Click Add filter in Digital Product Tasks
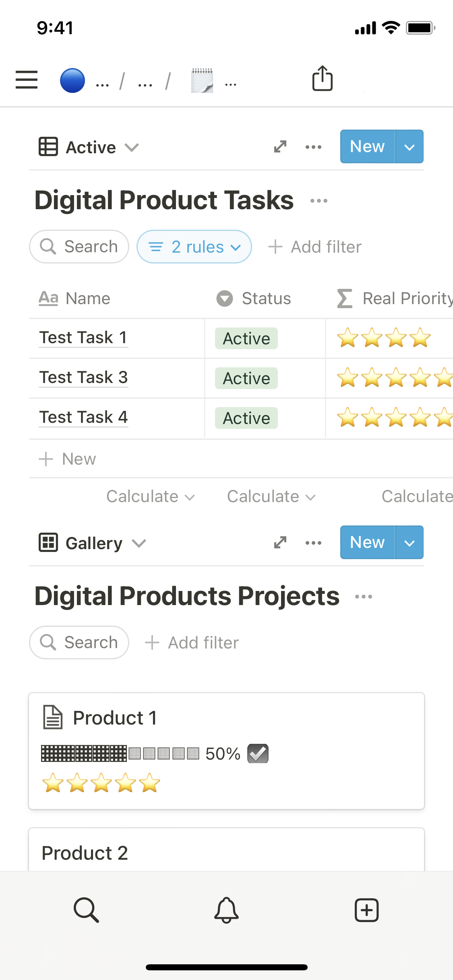The width and height of the screenshot is (453, 980). pos(315,247)
